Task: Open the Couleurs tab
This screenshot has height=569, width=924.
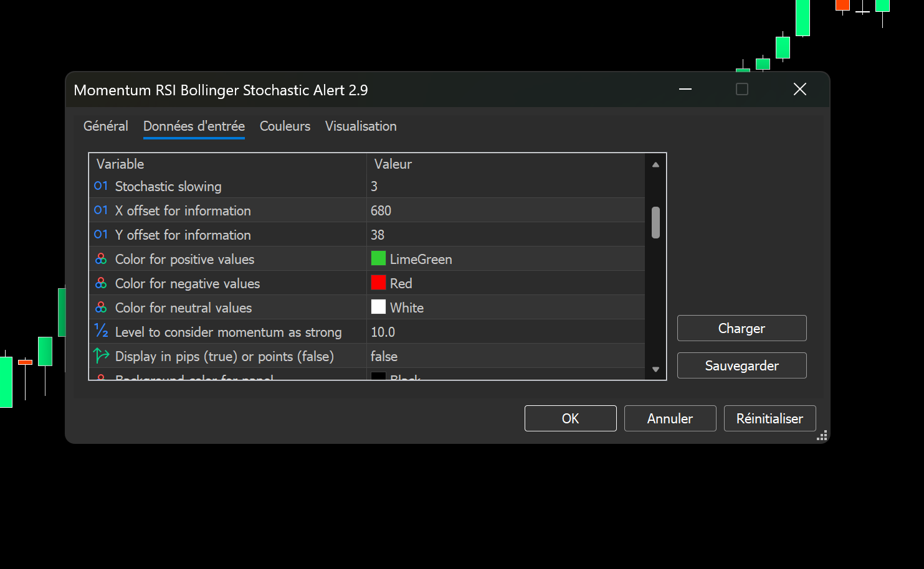Action: [285, 126]
